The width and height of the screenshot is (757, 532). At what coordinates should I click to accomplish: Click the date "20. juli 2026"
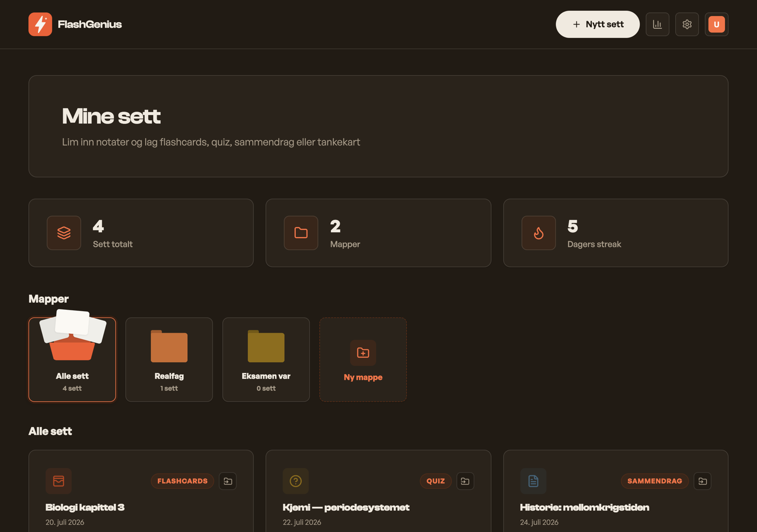click(65, 522)
